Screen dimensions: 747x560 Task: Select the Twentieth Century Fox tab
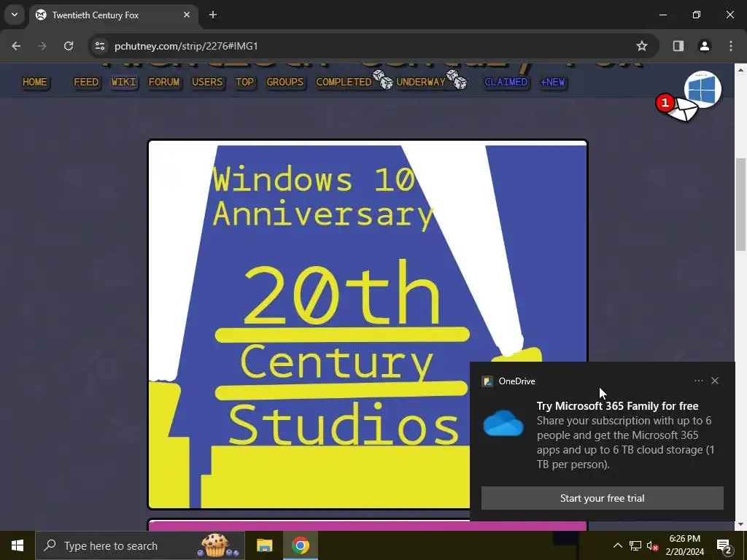click(x=113, y=15)
